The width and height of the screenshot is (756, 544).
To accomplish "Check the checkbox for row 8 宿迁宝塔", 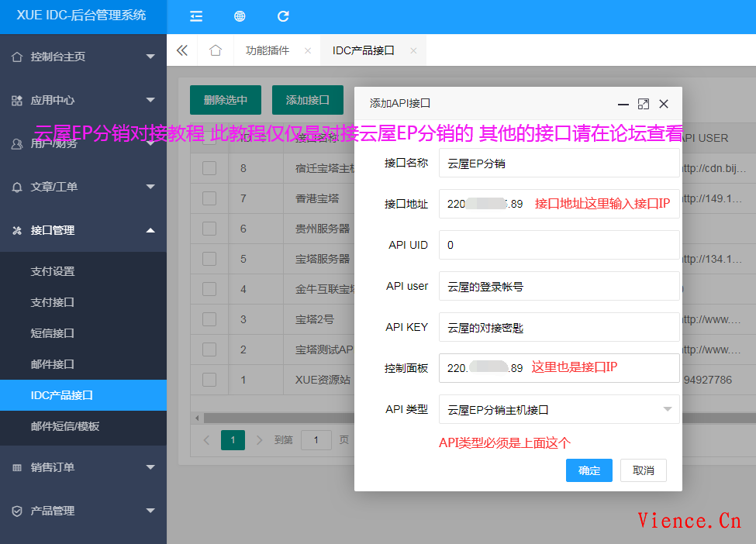I will coord(209,167).
